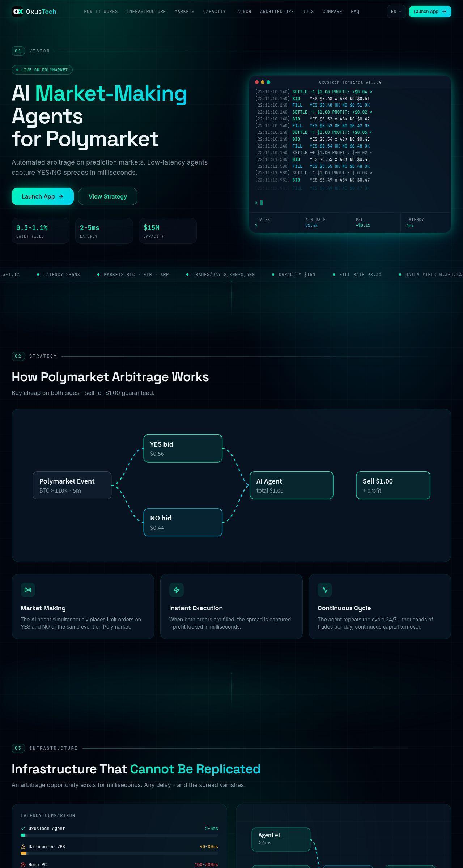The height and width of the screenshot is (868, 463).
Task: Go to the Infrastructure nav link
Action: [146, 12]
